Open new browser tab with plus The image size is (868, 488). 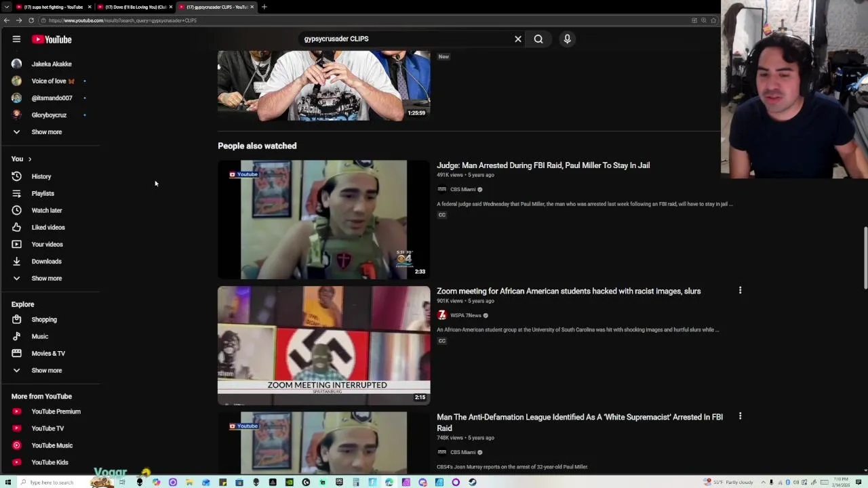pos(264,7)
